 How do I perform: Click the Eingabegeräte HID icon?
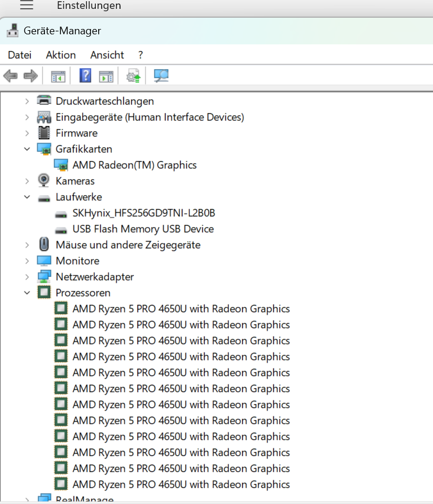pos(44,117)
